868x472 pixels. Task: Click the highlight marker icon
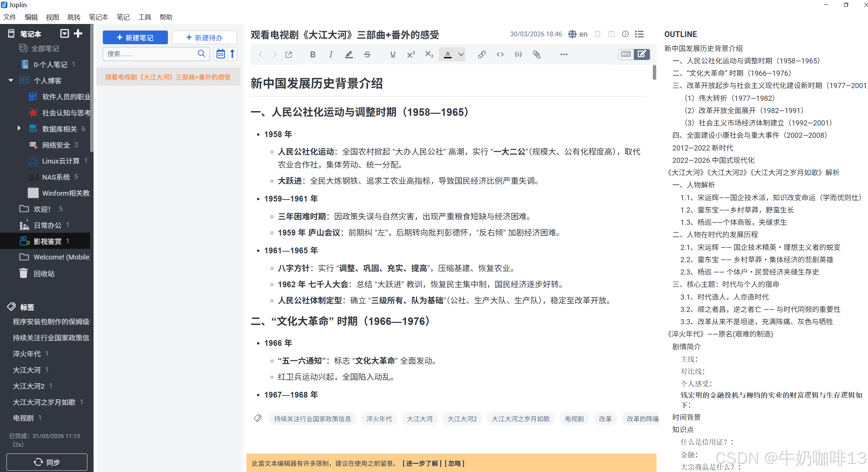click(x=349, y=55)
